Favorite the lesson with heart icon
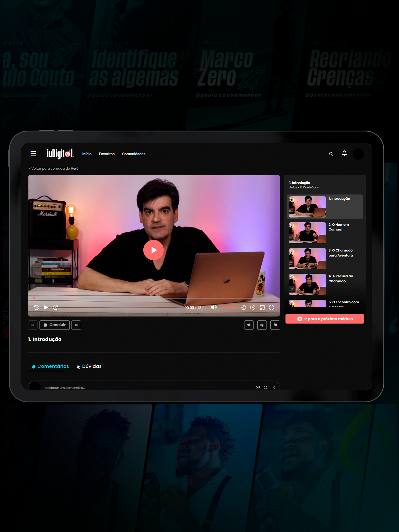 [x=249, y=325]
